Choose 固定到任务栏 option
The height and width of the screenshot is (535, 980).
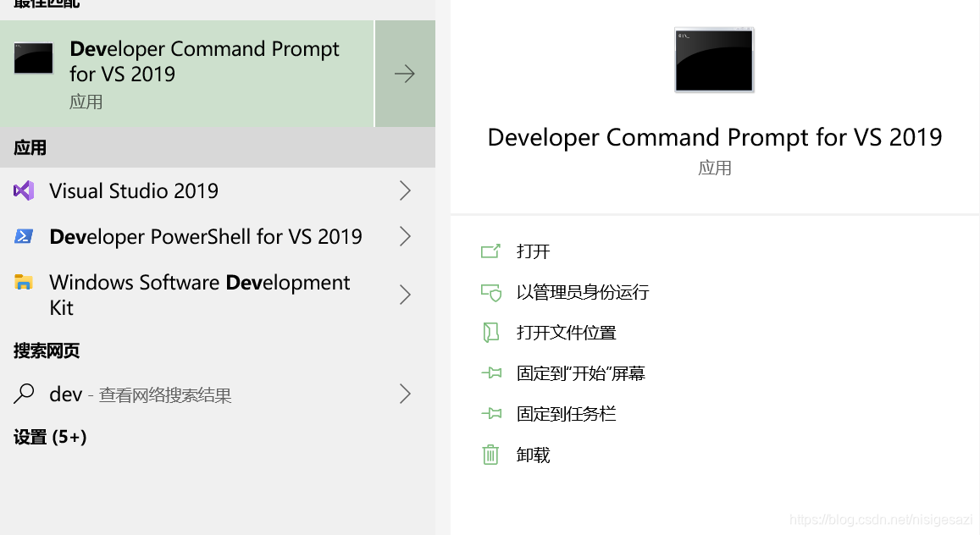567,414
